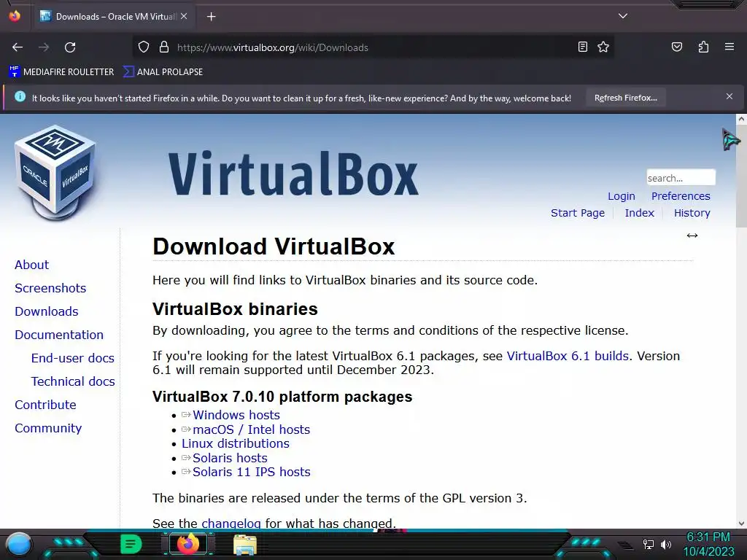The image size is (747, 560).
Task: Download the macOS / Intel hosts package
Action: [251, 429]
